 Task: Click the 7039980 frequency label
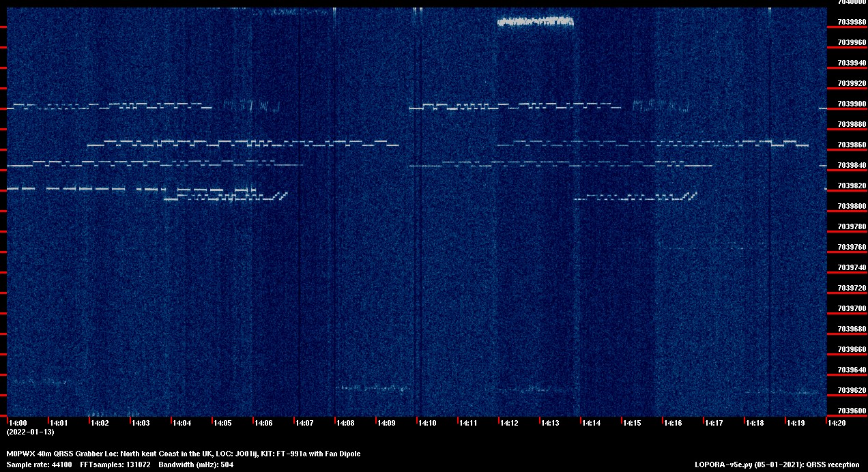pyautogui.click(x=852, y=22)
